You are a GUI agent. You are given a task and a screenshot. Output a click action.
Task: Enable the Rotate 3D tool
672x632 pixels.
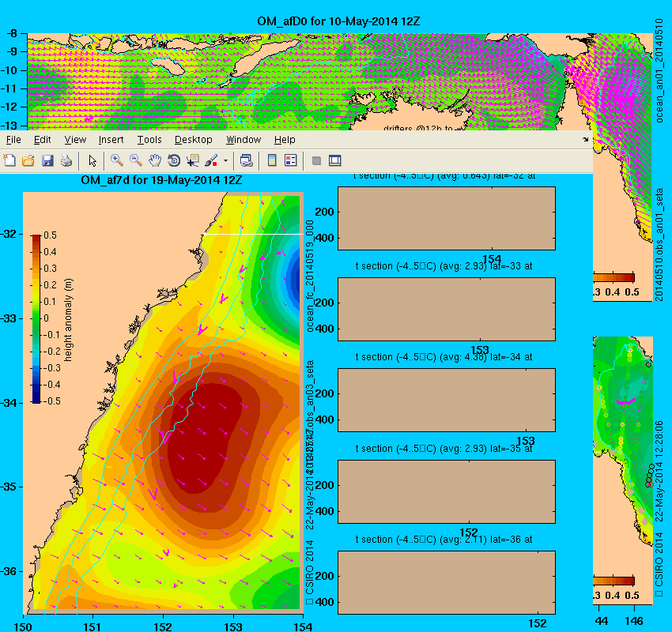coord(174,160)
